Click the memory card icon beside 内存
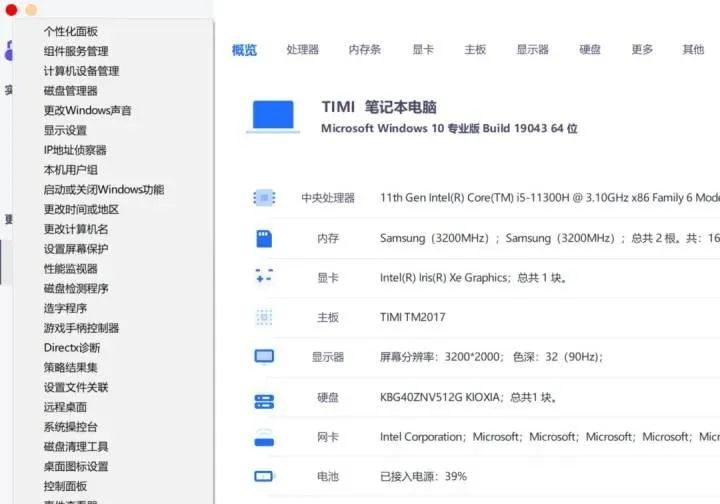Viewport: 720px width, 504px height. click(264, 238)
